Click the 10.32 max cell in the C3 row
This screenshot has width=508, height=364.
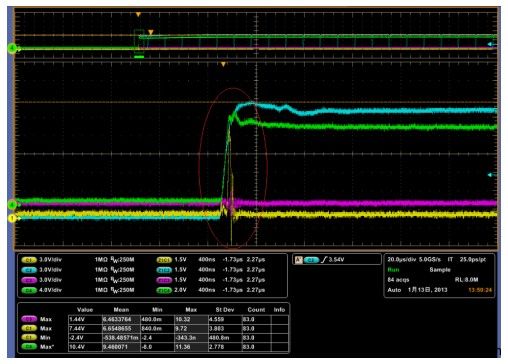tap(191, 319)
